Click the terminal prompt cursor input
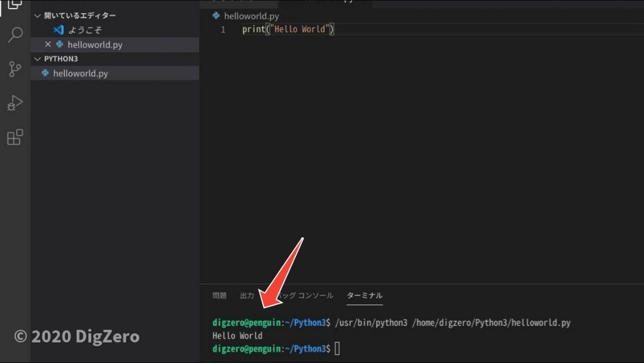 coord(337,349)
